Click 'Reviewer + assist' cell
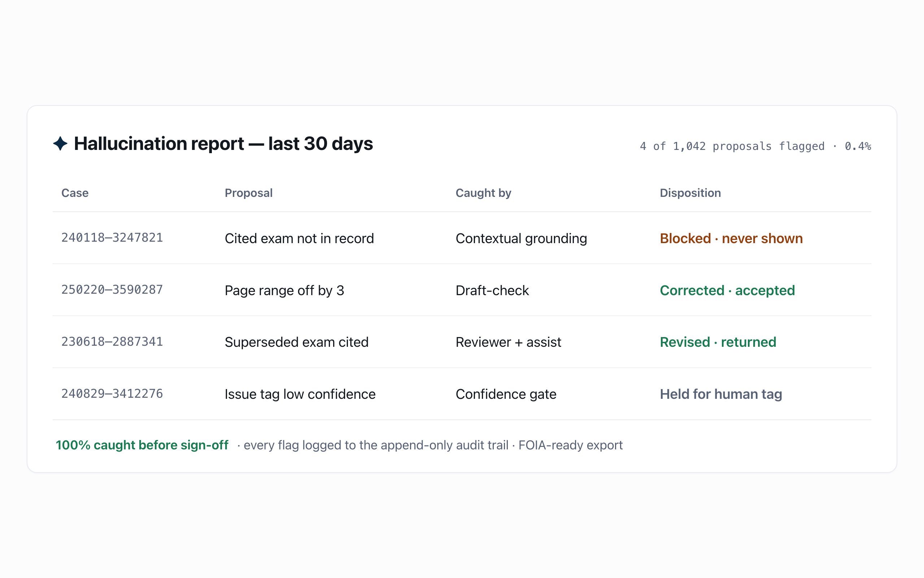The height and width of the screenshot is (578, 924). tap(508, 342)
